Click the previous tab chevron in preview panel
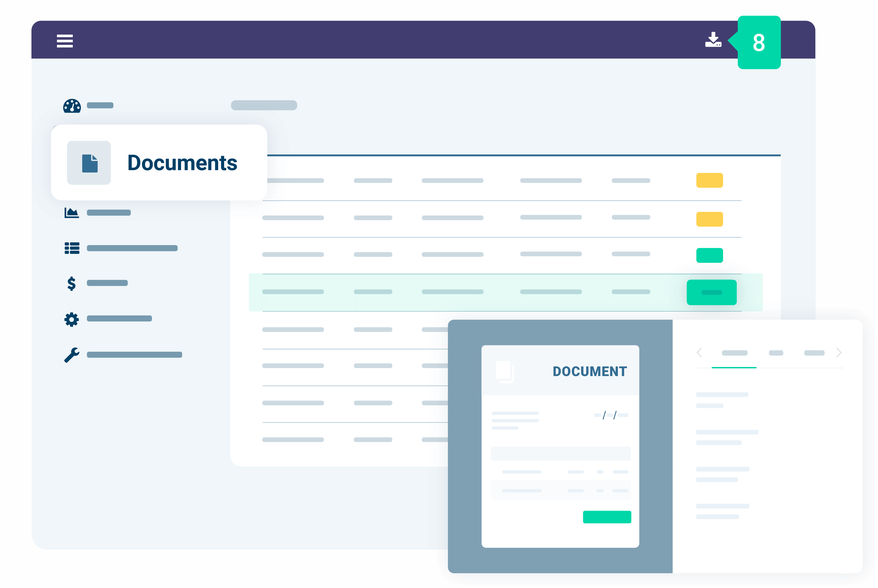Image resolution: width=878 pixels, height=588 pixels. [x=699, y=353]
